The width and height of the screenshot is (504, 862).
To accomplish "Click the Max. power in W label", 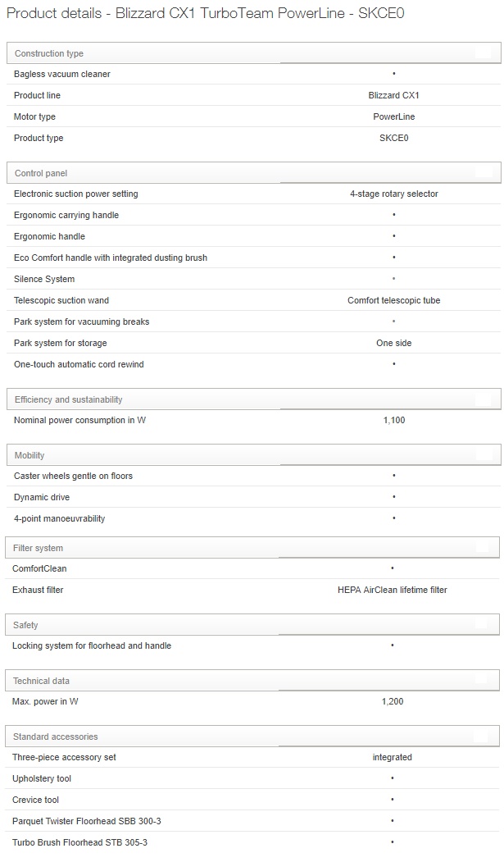I will click(45, 701).
